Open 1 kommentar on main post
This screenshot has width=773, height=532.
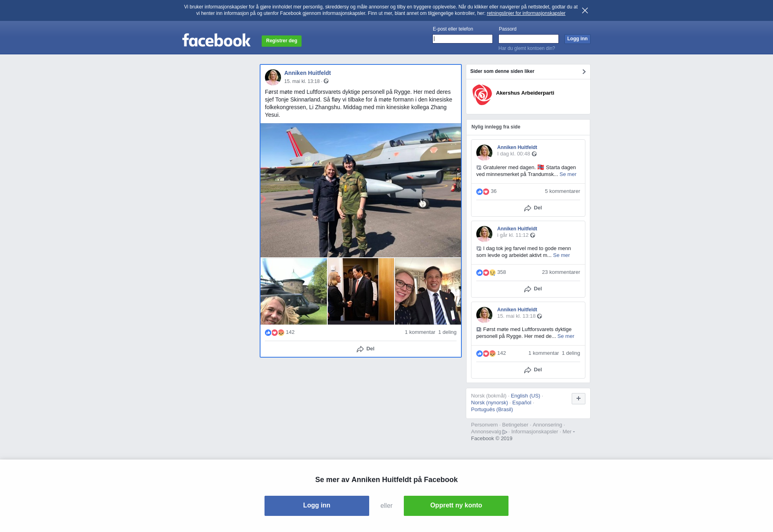[420, 332]
